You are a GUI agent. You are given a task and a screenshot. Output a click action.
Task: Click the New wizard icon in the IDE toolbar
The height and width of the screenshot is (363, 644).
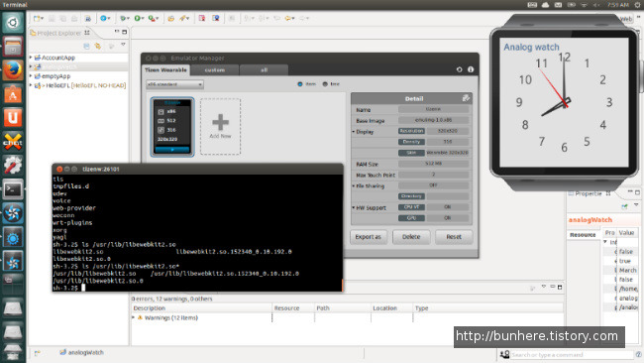click(x=38, y=19)
